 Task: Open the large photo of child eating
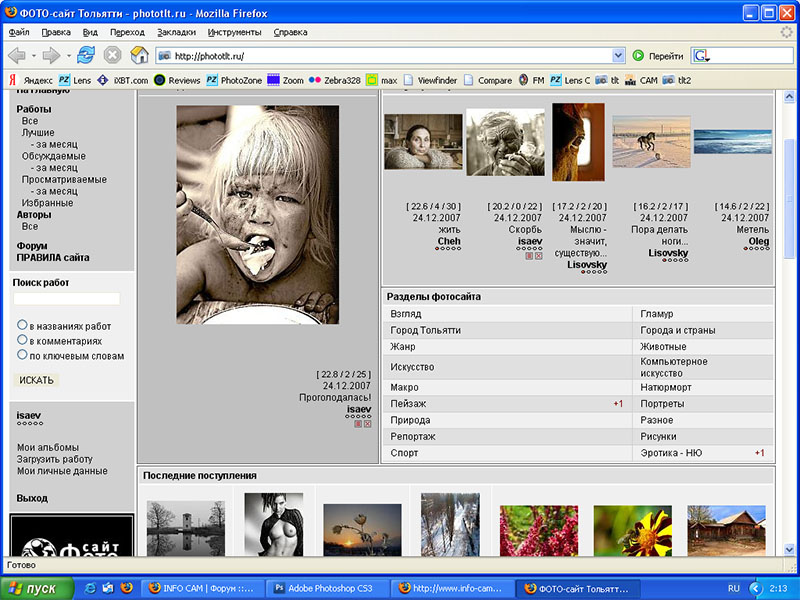tap(258, 215)
